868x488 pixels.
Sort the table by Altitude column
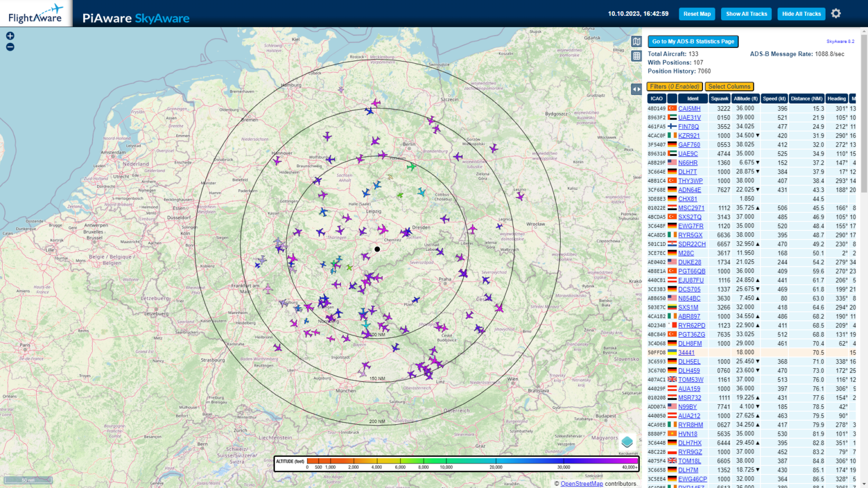745,98
